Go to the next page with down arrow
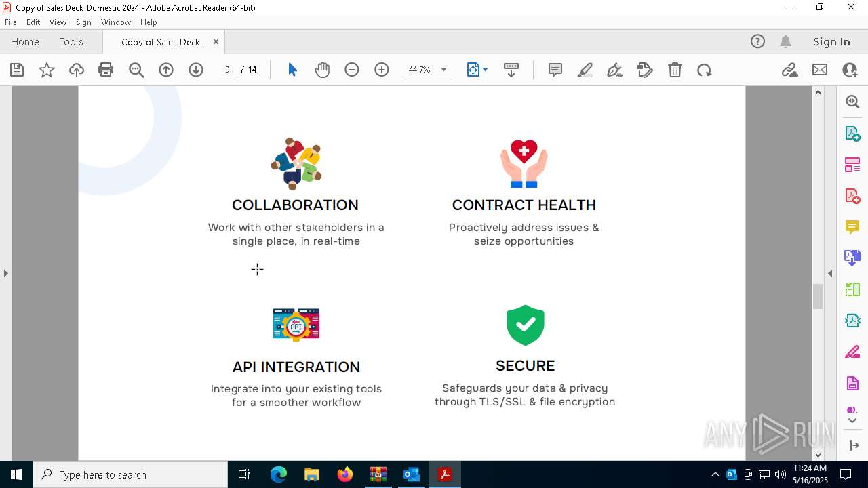This screenshot has height=488, width=868. coord(196,70)
